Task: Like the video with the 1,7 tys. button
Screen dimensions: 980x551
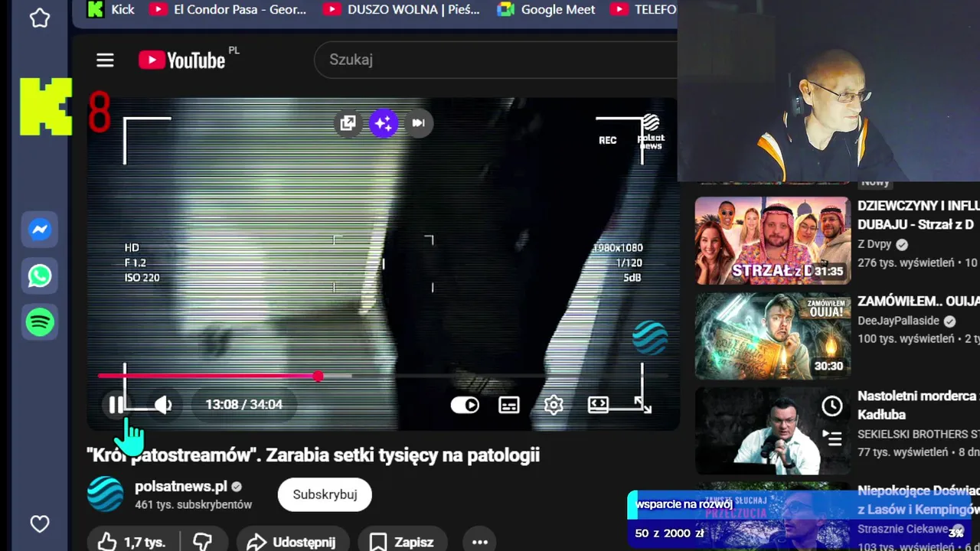Action: pos(133,542)
